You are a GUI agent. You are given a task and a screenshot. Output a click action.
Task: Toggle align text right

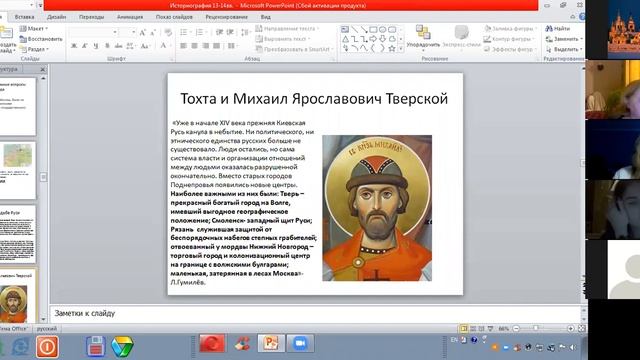coord(206,46)
